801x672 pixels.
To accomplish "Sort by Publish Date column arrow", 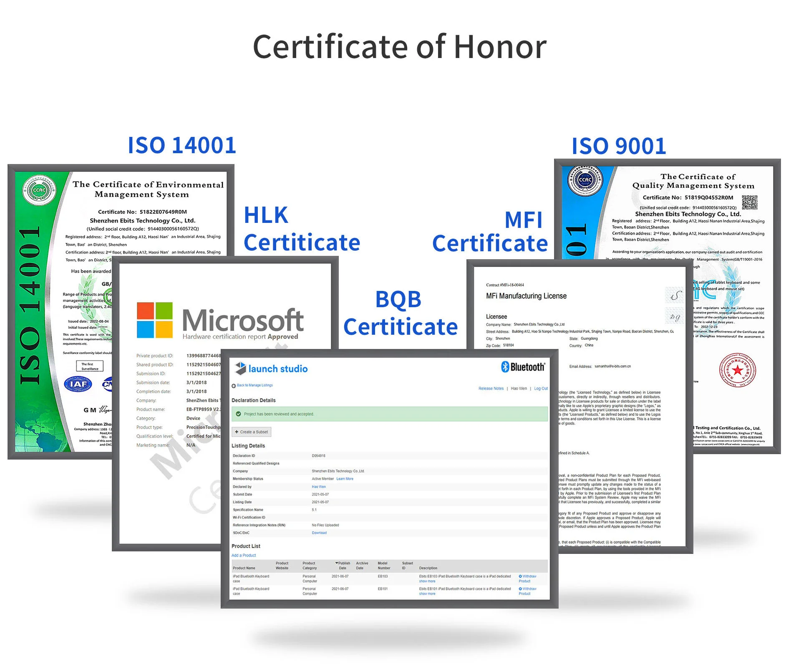I will coord(337,563).
